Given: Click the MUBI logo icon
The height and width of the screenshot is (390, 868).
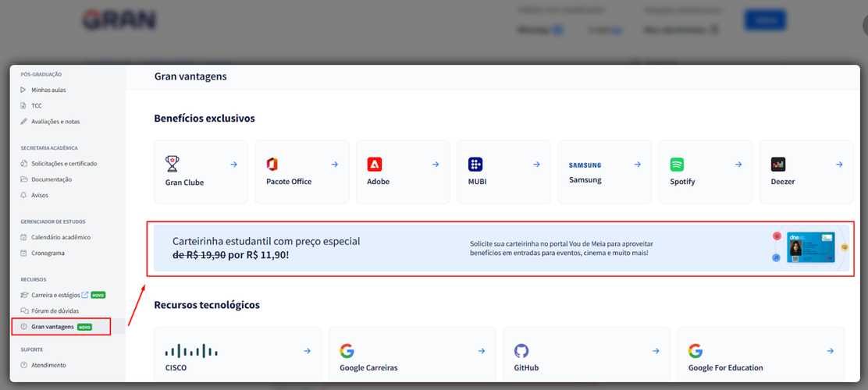Looking at the screenshot, I should (475, 165).
